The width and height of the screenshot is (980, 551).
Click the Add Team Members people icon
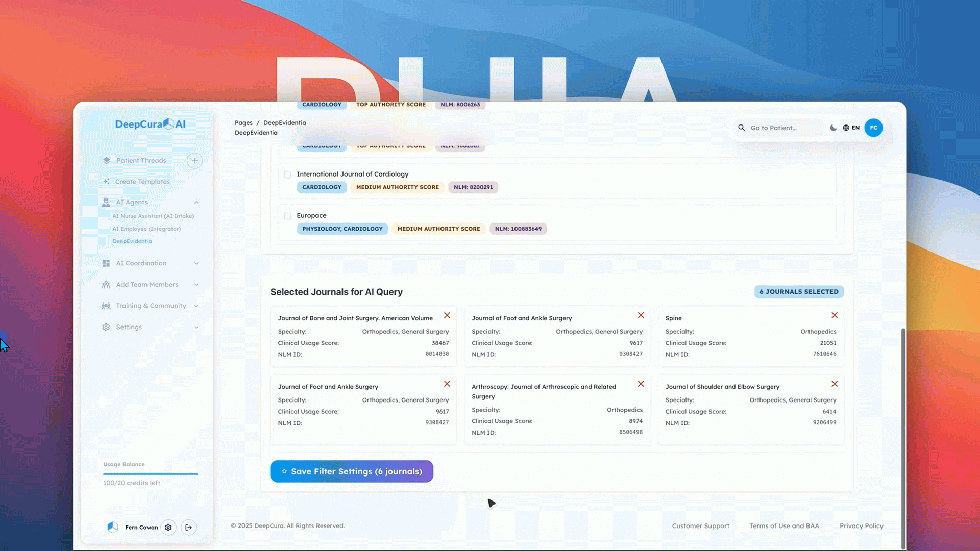click(x=106, y=285)
